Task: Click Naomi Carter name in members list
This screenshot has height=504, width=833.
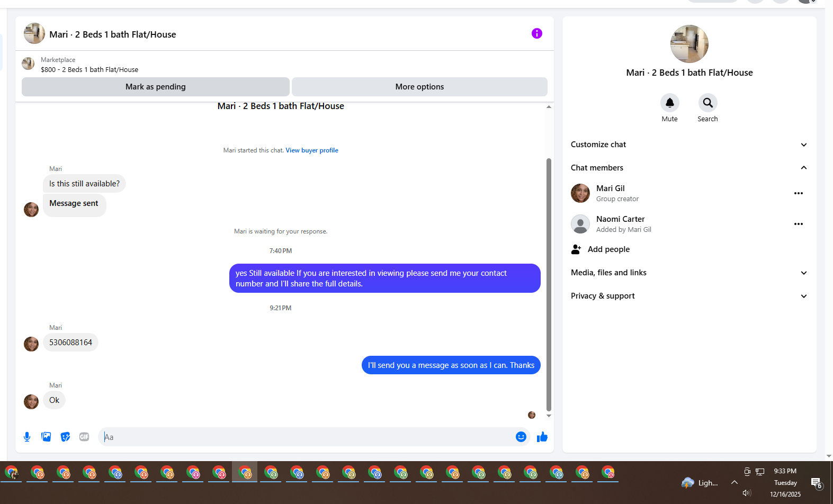Action: coord(620,219)
